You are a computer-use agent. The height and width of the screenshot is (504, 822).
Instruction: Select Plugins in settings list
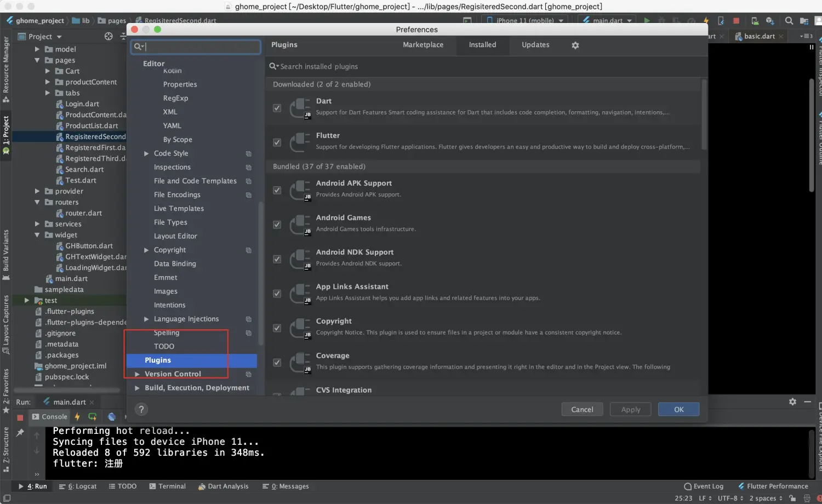click(x=192, y=360)
